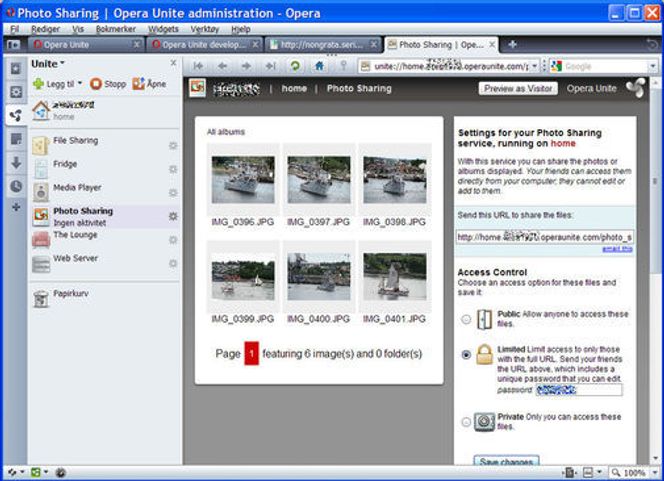Click the email this link

[617, 249]
